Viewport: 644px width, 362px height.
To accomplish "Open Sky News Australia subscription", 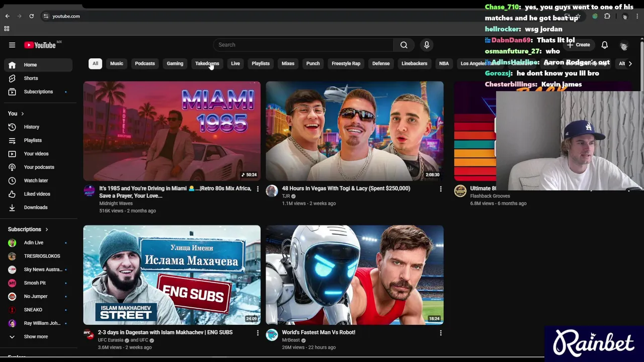I will (38, 269).
